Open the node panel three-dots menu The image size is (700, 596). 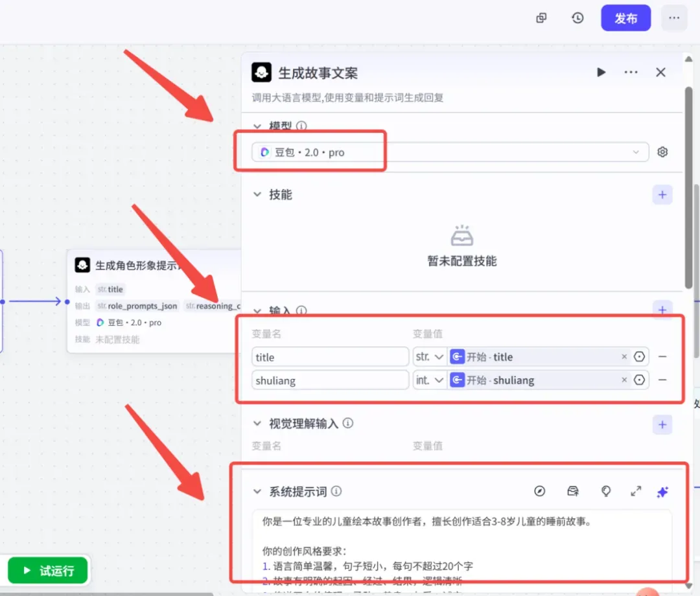pos(631,73)
